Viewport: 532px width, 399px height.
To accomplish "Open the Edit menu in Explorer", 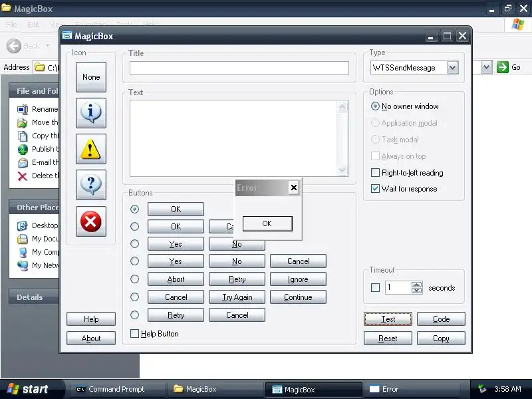I will (33, 25).
